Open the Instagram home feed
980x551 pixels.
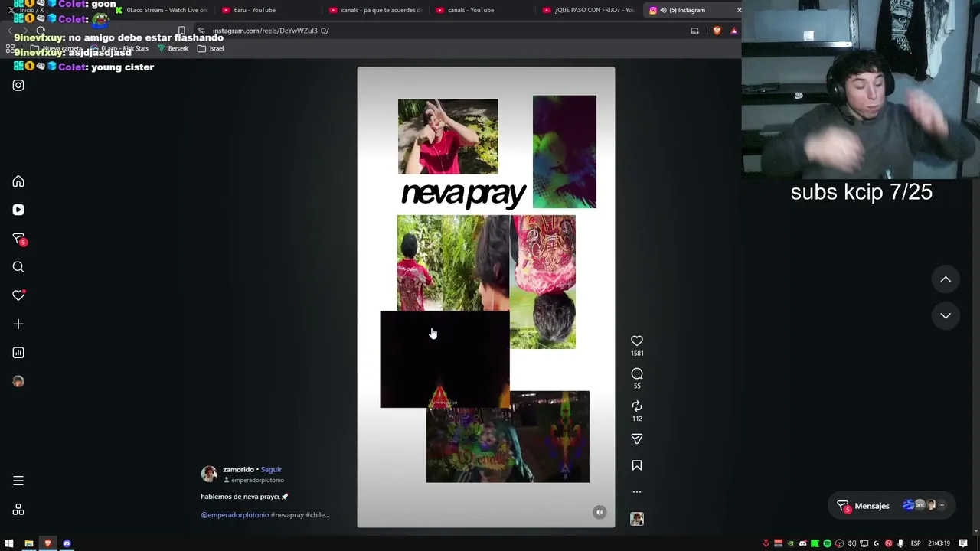pyautogui.click(x=18, y=181)
